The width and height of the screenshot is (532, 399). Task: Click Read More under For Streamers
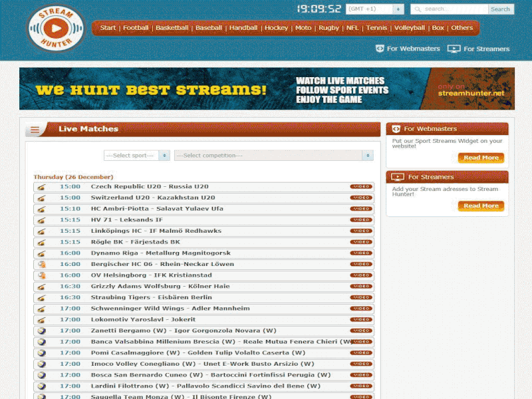[x=481, y=206]
